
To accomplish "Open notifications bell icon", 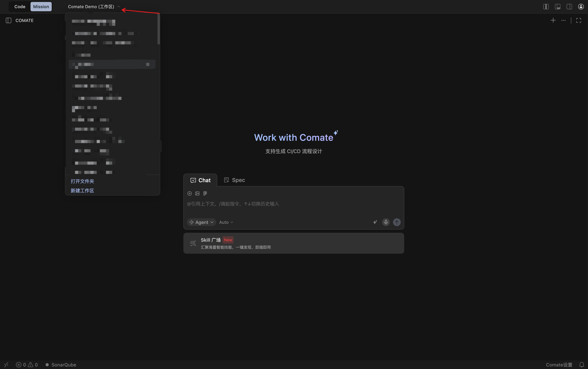I will (x=582, y=365).
